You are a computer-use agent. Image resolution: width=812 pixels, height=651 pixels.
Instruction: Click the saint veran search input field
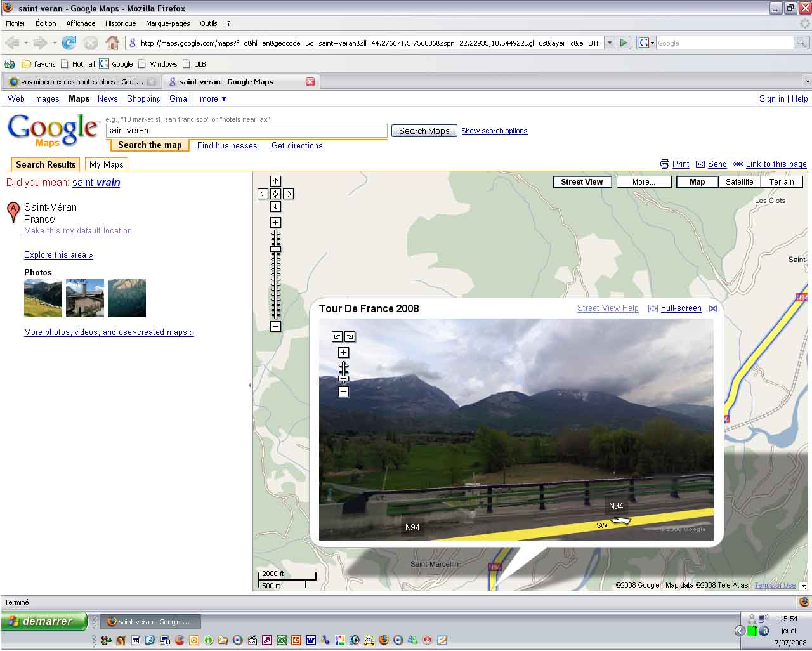click(246, 131)
